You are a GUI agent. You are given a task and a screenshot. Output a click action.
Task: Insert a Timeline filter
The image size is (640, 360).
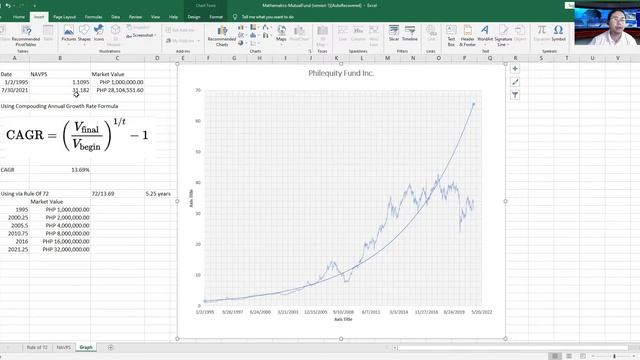tap(410, 33)
